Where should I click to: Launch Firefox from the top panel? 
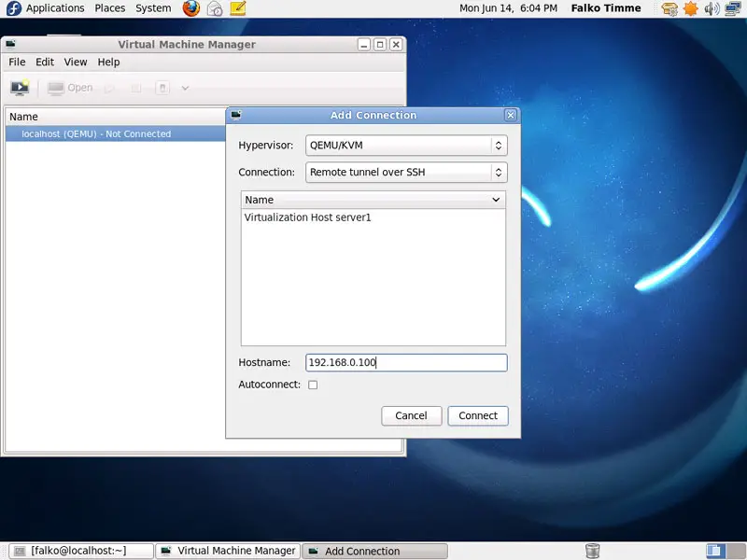click(191, 8)
